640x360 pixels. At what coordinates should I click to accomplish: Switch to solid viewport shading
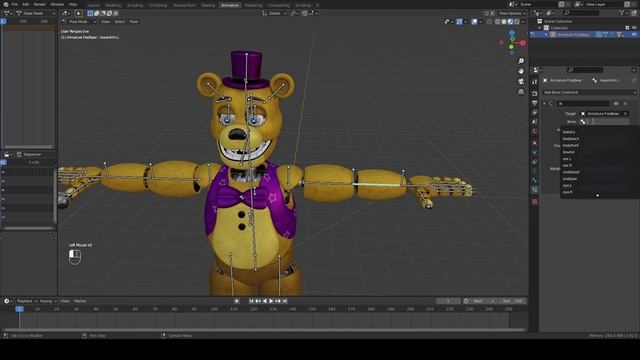pyautogui.click(x=504, y=22)
